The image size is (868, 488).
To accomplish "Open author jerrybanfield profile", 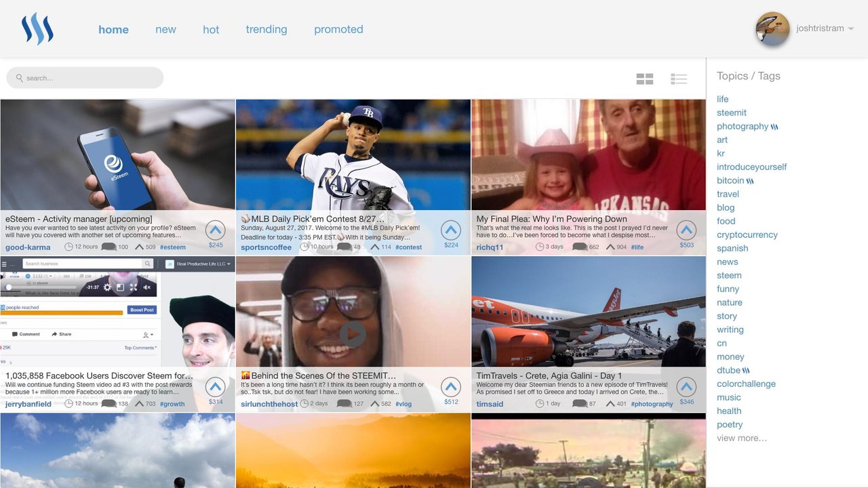I will click(x=28, y=404).
